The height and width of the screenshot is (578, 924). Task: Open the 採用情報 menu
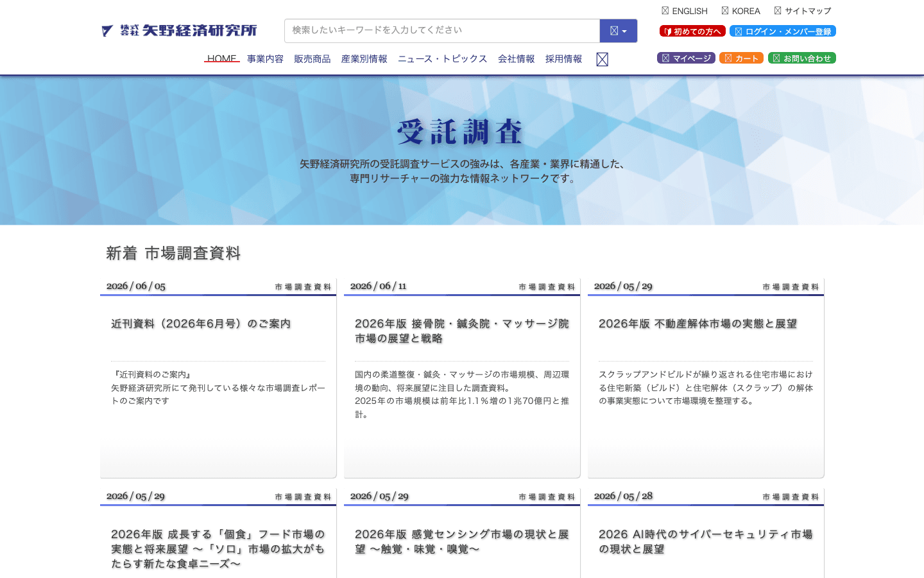(564, 58)
